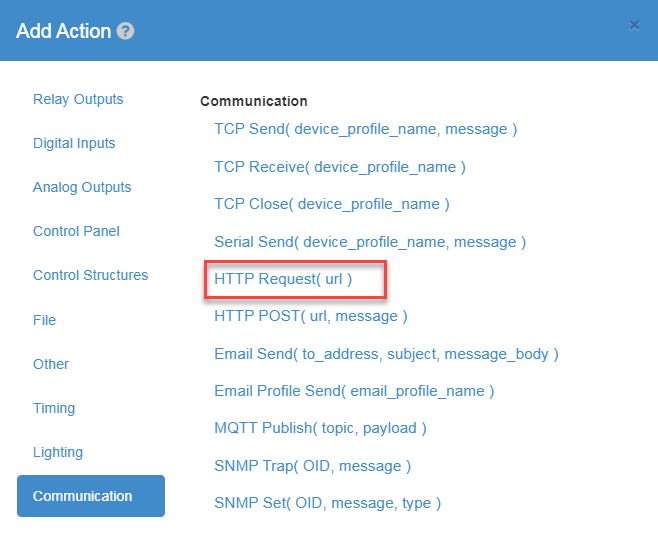The height and width of the screenshot is (539, 658).
Task: Open the Digital Inputs category
Action: tap(74, 143)
